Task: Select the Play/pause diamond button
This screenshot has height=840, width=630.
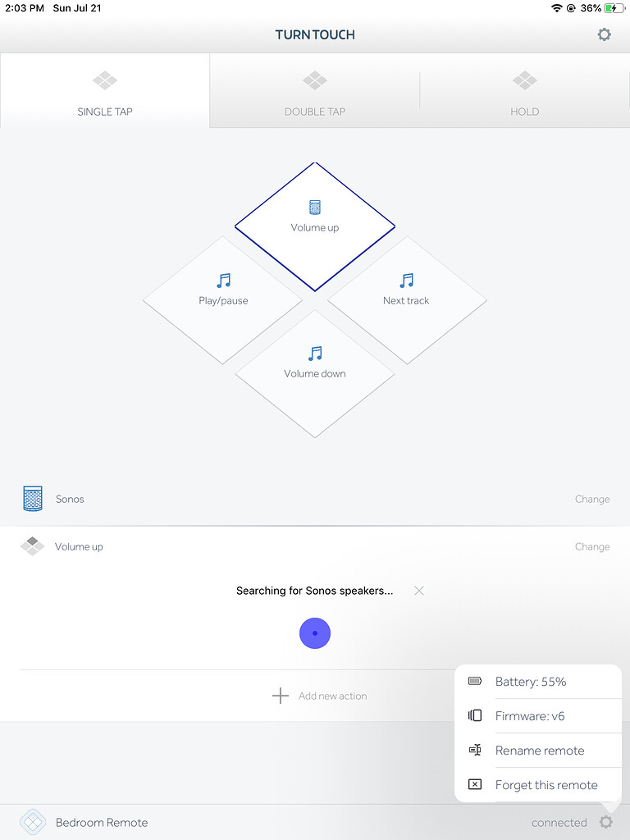Action: click(223, 300)
